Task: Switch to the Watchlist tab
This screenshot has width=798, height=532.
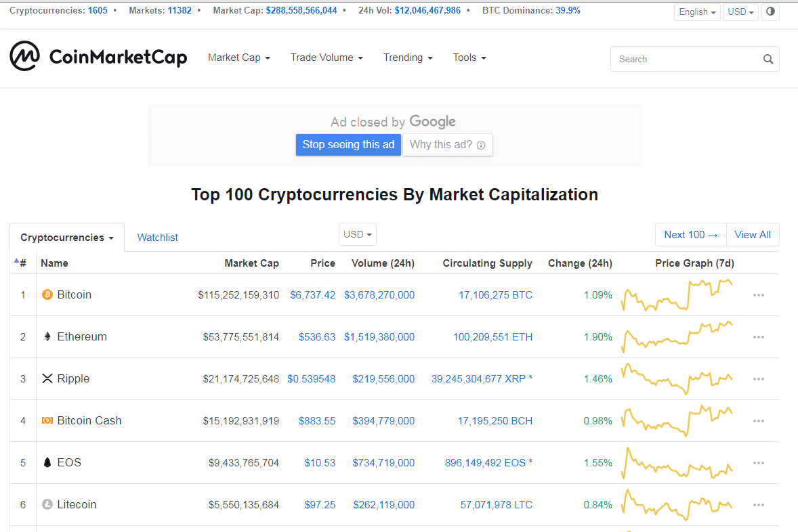Action: (x=158, y=238)
